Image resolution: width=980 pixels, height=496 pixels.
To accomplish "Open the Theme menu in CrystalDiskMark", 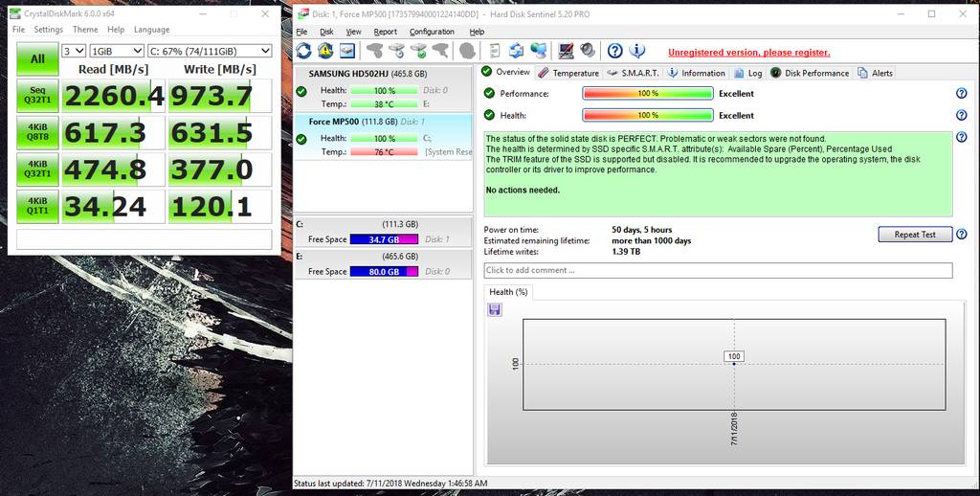I will point(85,30).
